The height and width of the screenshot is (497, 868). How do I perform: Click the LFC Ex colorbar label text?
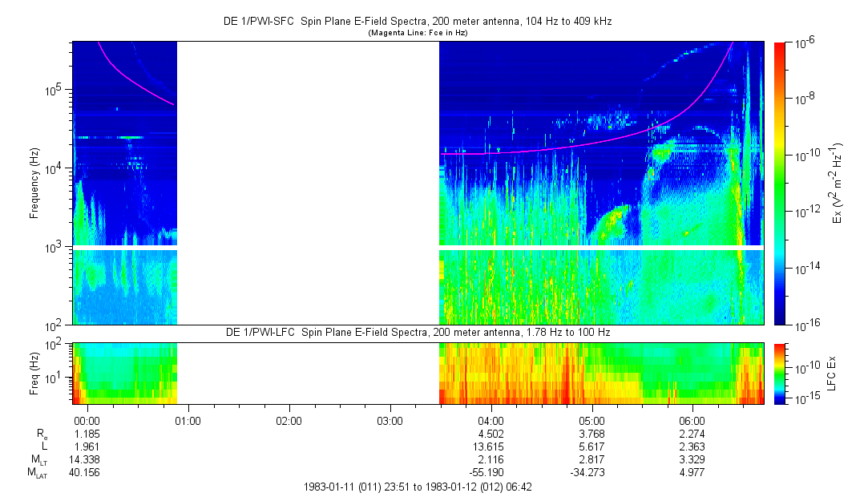(x=835, y=374)
